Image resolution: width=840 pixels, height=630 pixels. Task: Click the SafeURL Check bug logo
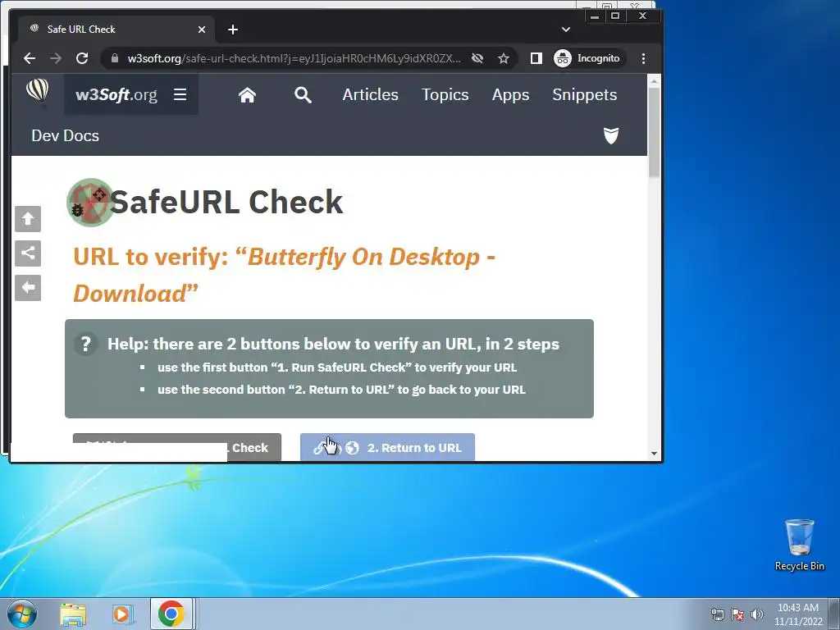89,203
